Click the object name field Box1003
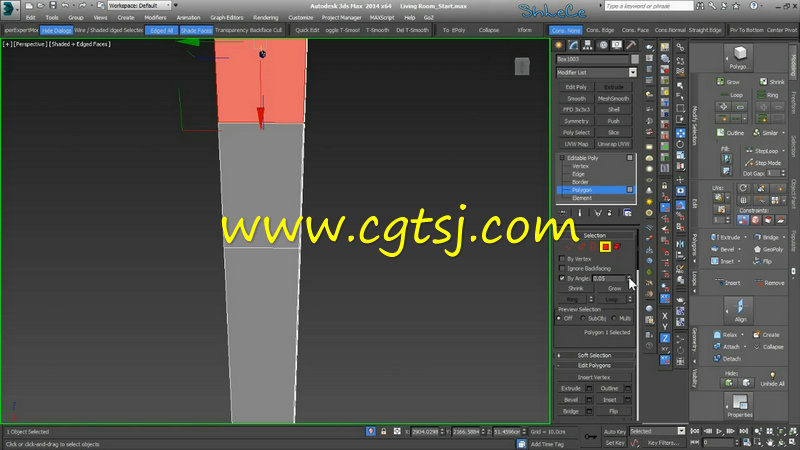 [592, 59]
